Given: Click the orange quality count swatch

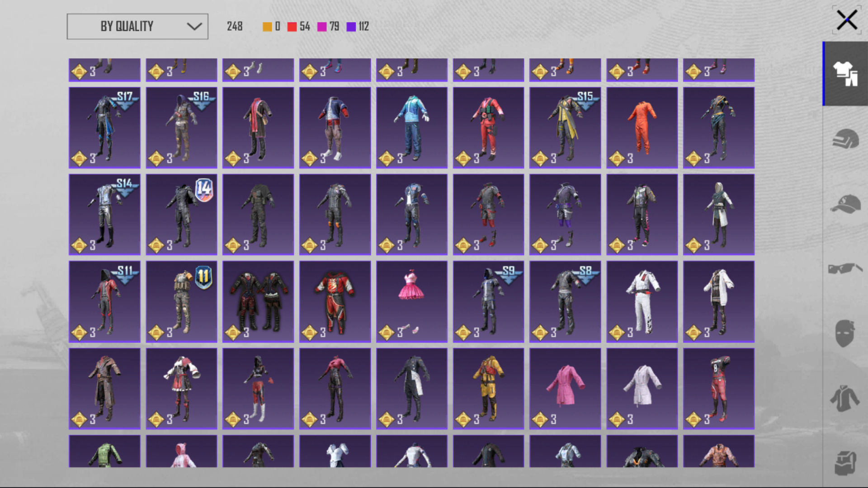Looking at the screenshot, I should pyautogui.click(x=267, y=27).
